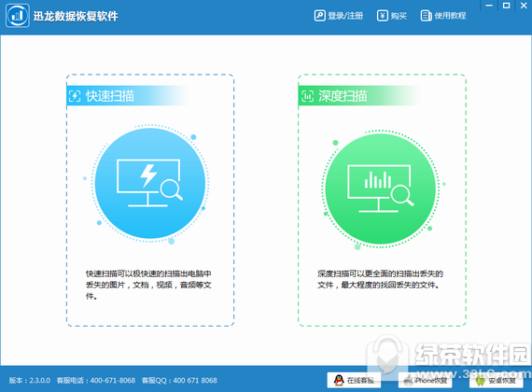Open the 购买 purchase page

click(x=392, y=16)
